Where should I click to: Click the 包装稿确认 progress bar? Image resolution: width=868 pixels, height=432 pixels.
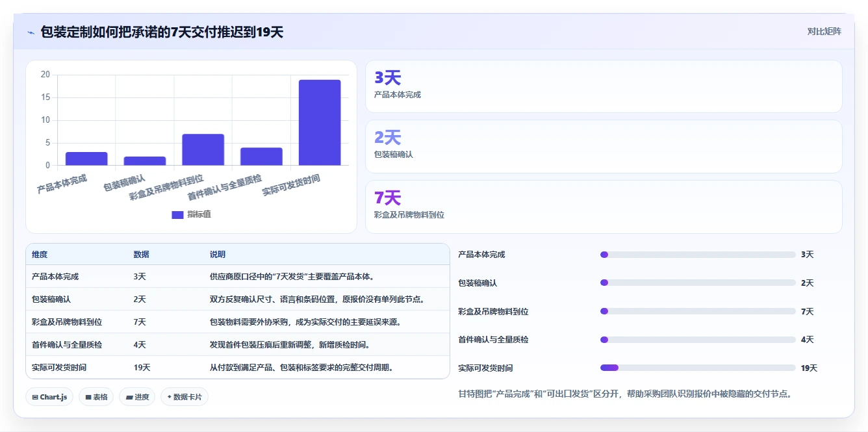[698, 283]
